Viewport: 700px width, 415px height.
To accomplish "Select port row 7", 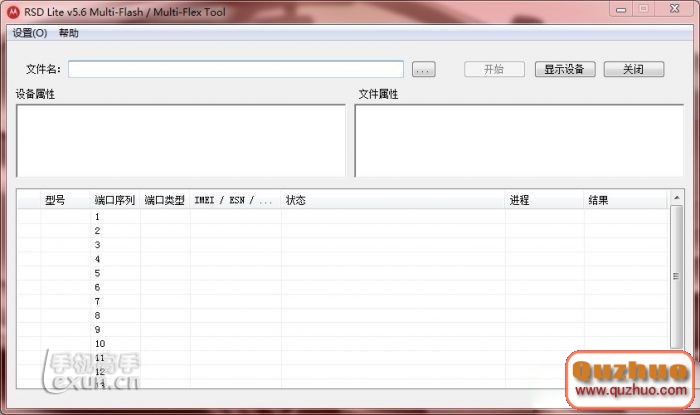I will coord(342,302).
